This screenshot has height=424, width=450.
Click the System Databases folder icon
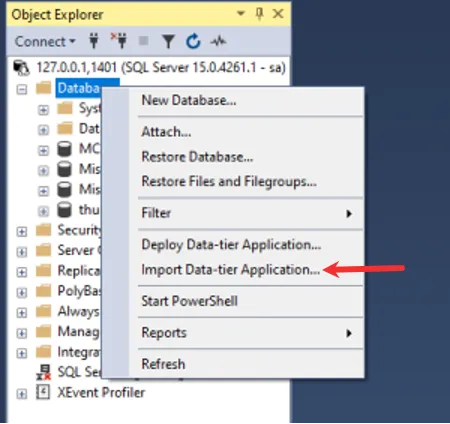click(x=65, y=108)
